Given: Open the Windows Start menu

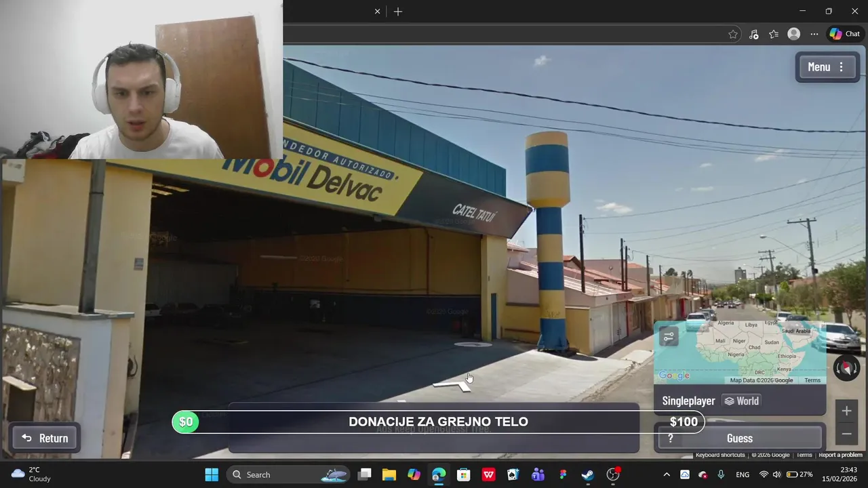Looking at the screenshot, I should point(212,474).
